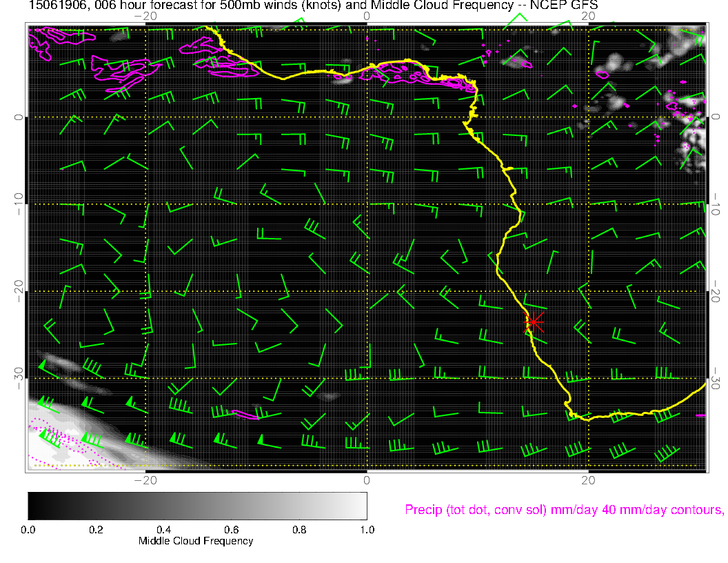Image resolution: width=728 pixels, height=563 pixels.
Task: Click the '0' latitude label on the left axis
Action: tap(18, 117)
